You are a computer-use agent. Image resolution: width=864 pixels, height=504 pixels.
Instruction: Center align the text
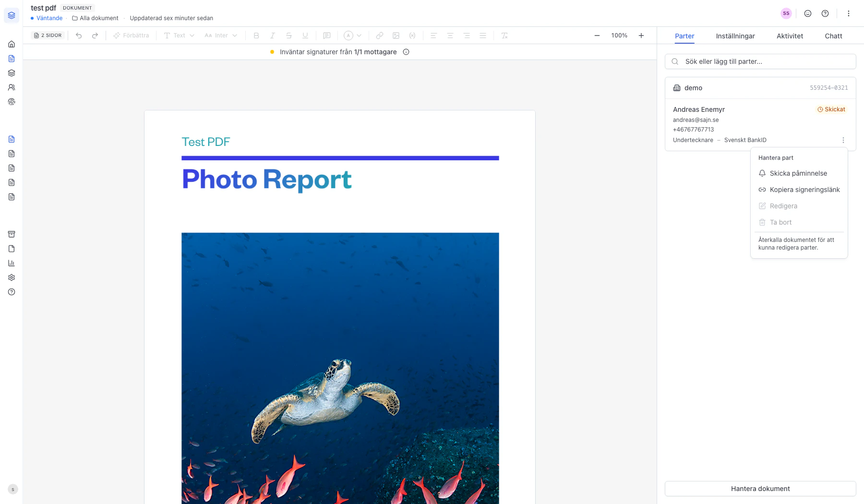click(x=450, y=36)
